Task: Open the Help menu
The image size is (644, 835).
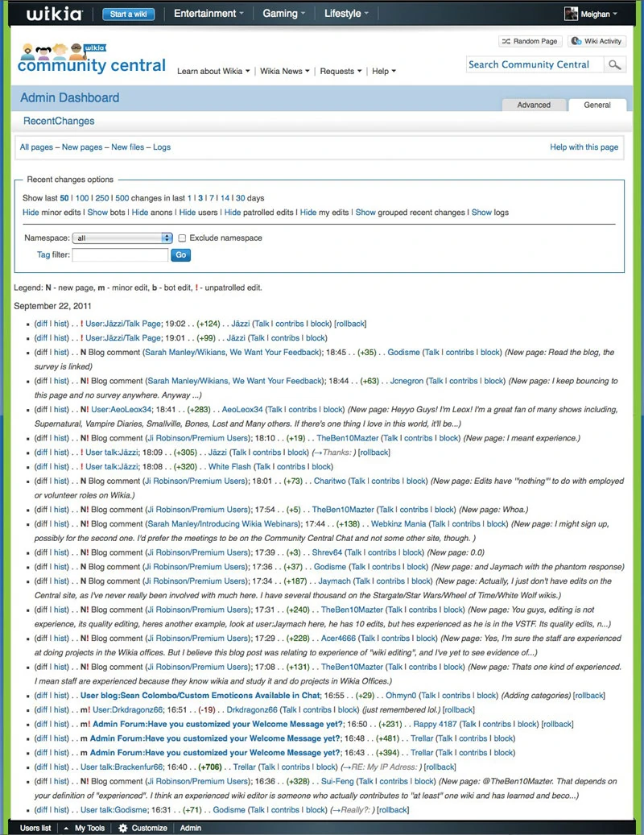Action: click(384, 71)
